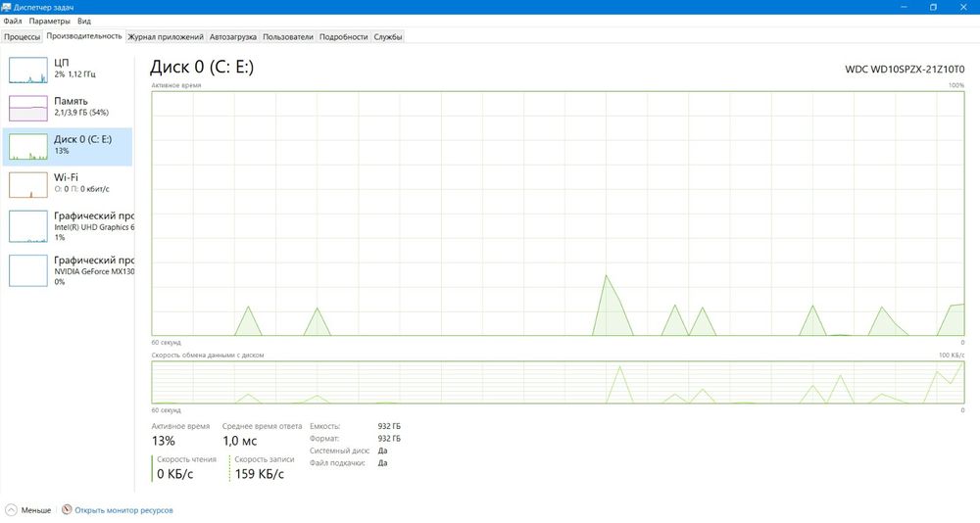Viewport: 980px width, 523px height.
Task: Click the Меньше collapse arrow icon
Action: [x=11, y=510]
